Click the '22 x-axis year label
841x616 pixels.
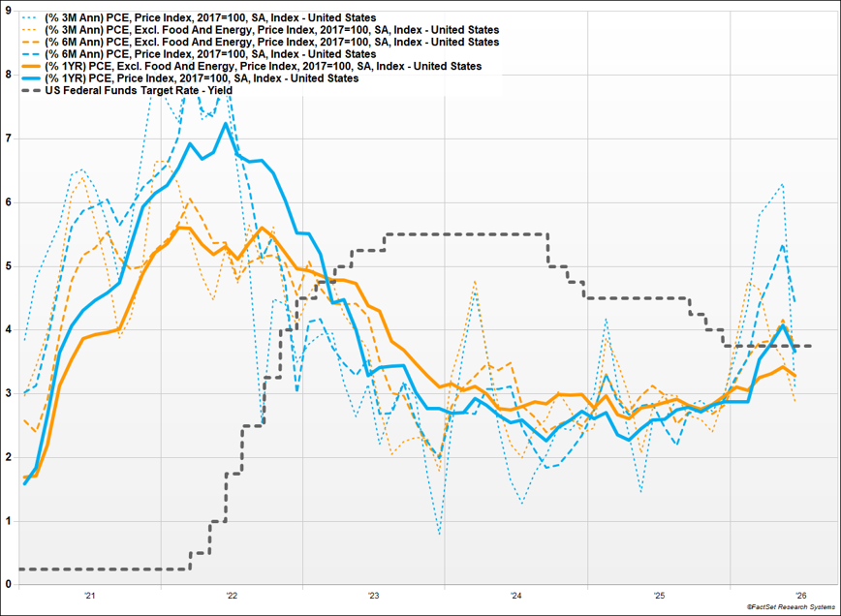click(x=232, y=596)
